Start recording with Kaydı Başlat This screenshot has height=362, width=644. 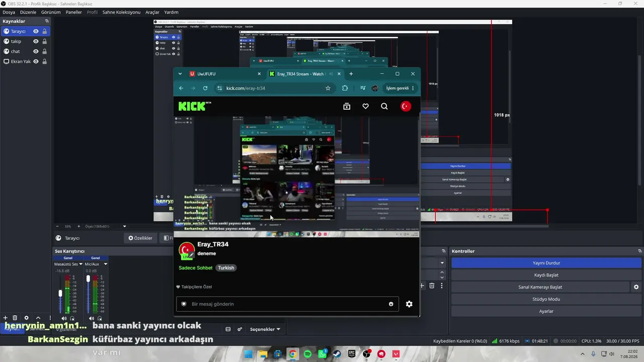[x=546, y=275]
